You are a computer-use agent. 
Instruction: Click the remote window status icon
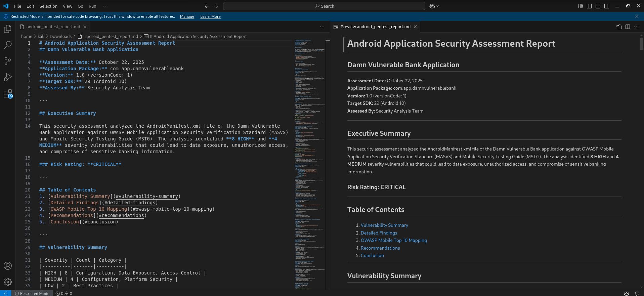5,293
